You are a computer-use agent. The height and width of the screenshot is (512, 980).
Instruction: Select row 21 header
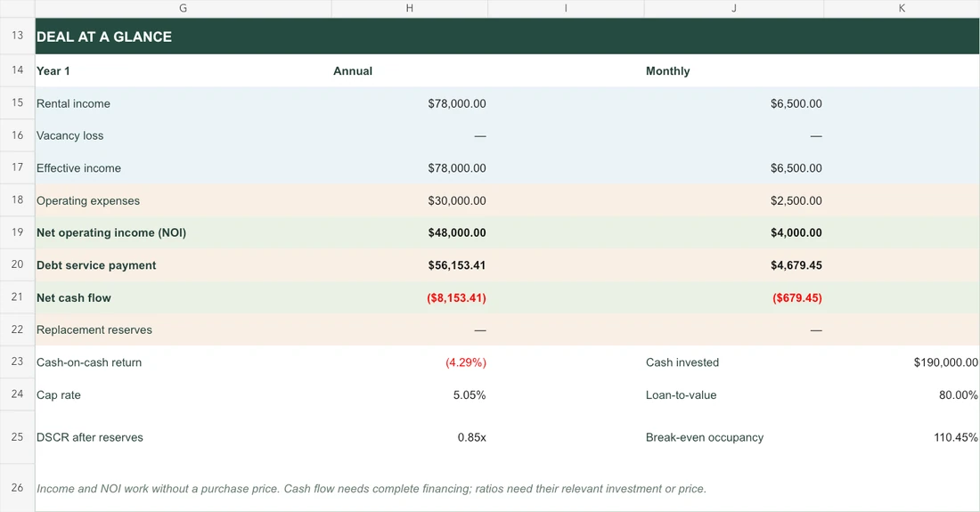pos(18,297)
